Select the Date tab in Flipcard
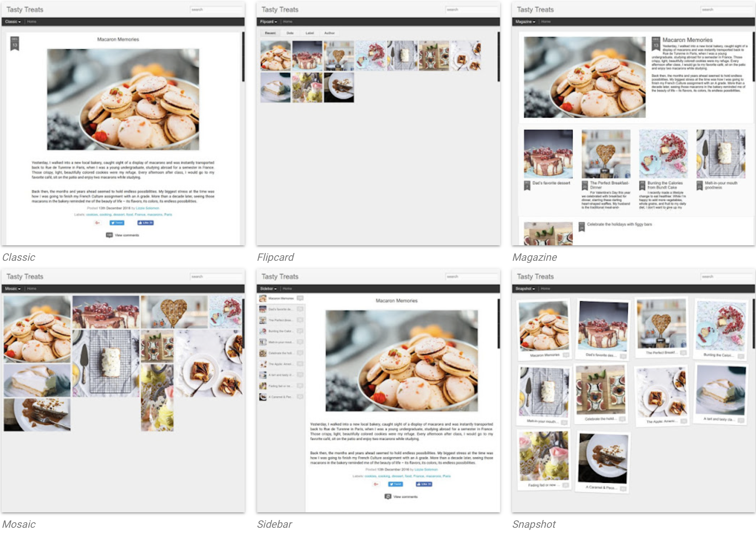Screen dimensions: 756x534 (x=290, y=33)
